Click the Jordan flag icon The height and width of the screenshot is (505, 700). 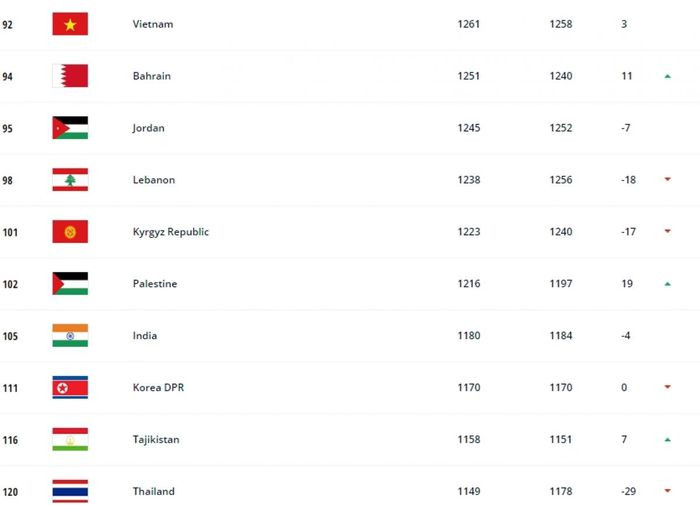(x=70, y=128)
